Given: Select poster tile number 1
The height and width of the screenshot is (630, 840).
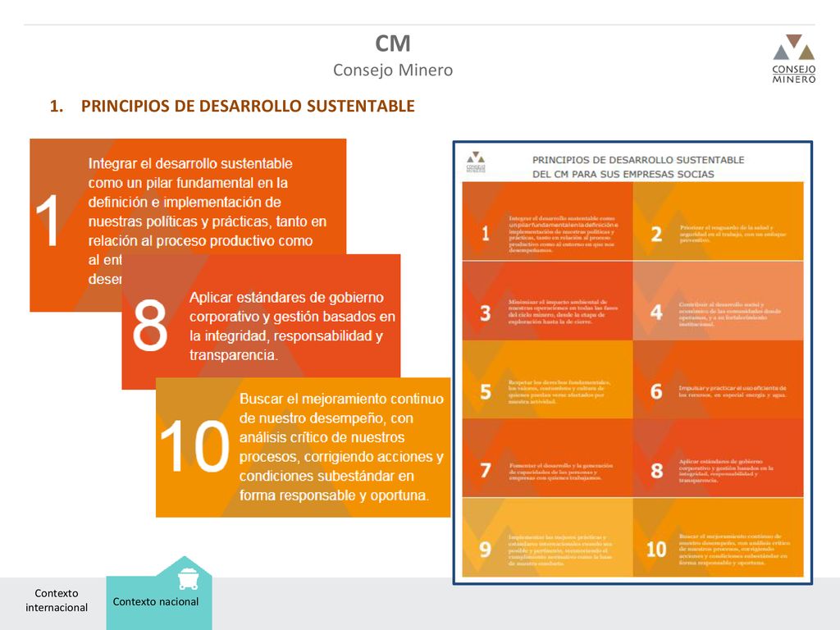Looking at the screenshot, I should click(547, 221).
